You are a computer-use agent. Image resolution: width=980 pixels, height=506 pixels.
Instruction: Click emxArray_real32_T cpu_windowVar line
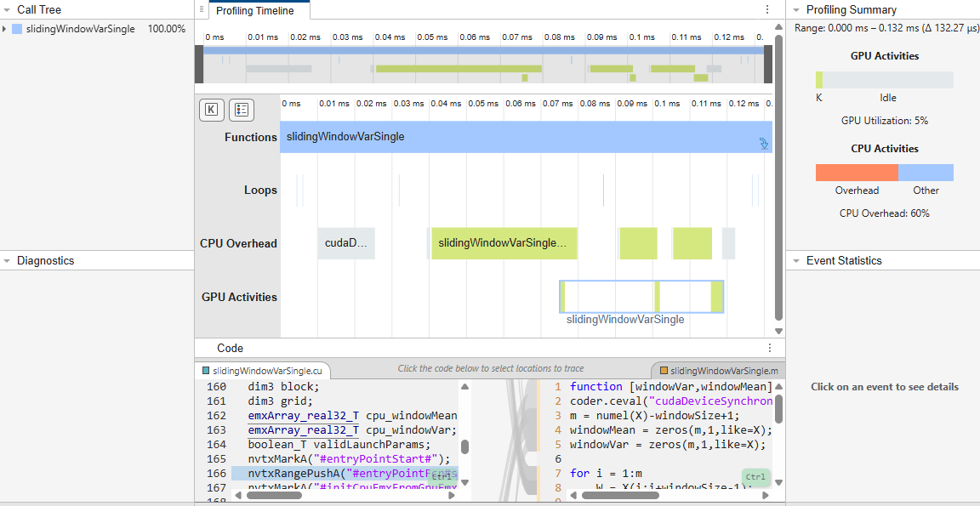point(352,430)
